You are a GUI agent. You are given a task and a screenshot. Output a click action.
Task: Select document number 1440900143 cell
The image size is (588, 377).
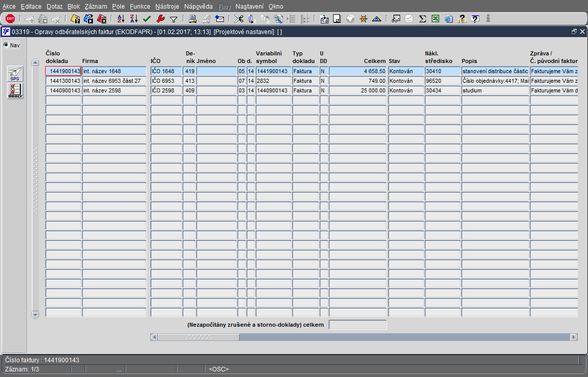point(63,90)
